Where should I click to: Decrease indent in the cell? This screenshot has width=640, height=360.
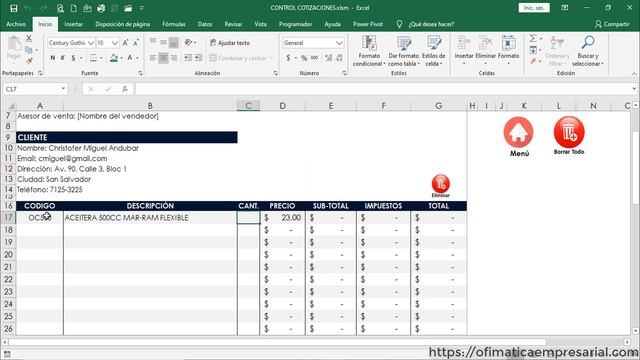pos(188,58)
